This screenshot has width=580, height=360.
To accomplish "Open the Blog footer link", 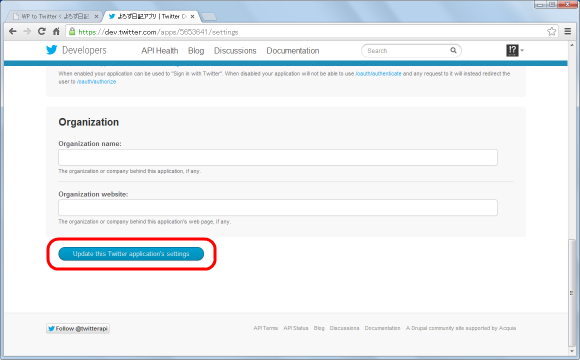I will [x=319, y=328].
